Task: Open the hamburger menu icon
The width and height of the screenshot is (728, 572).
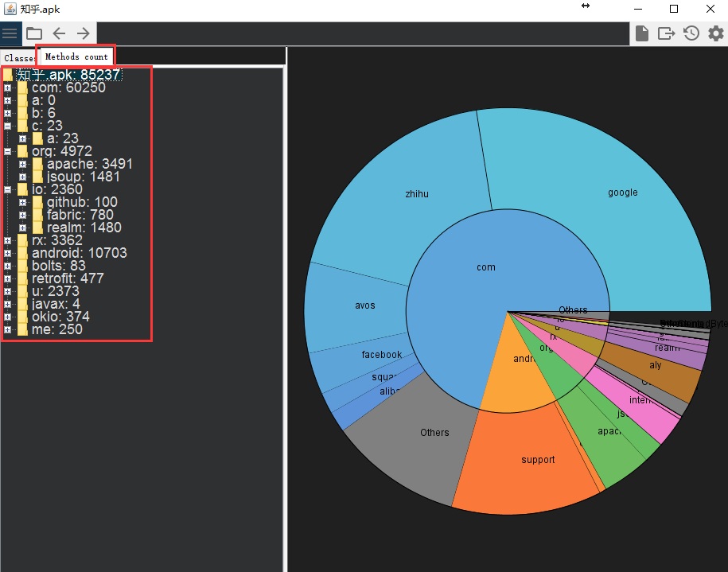Action: [x=10, y=33]
